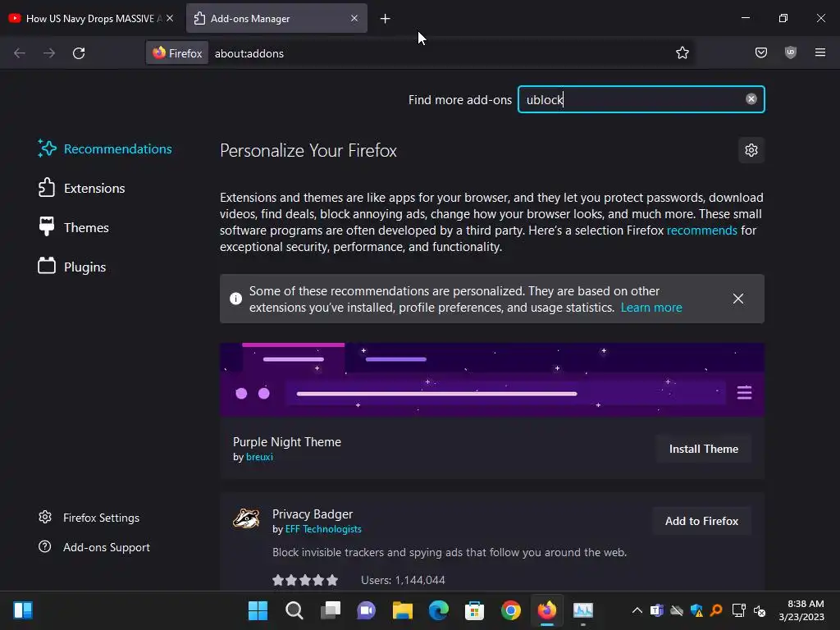The width and height of the screenshot is (840, 630).
Task: Open the Learn more link
Action: 651,308
